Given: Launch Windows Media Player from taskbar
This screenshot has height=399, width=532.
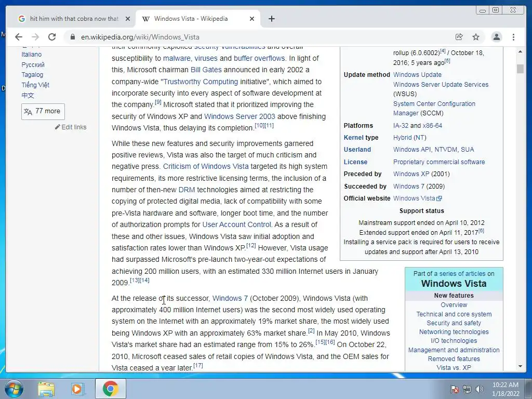Looking at the screenshot, I should pos(77,389).
